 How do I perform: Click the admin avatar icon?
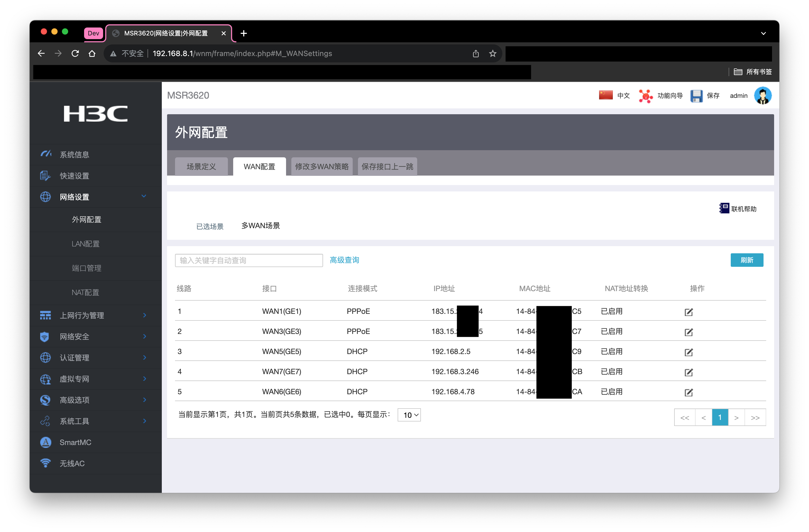762,96
